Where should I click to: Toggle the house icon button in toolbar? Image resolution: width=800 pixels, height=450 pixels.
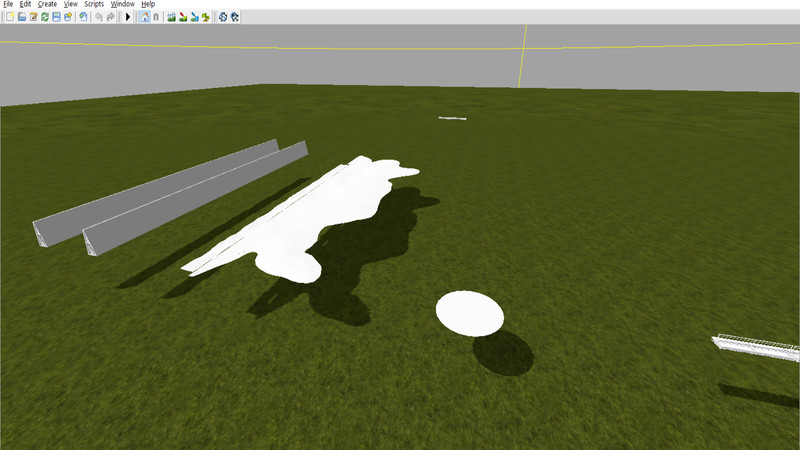click(145, 17)
